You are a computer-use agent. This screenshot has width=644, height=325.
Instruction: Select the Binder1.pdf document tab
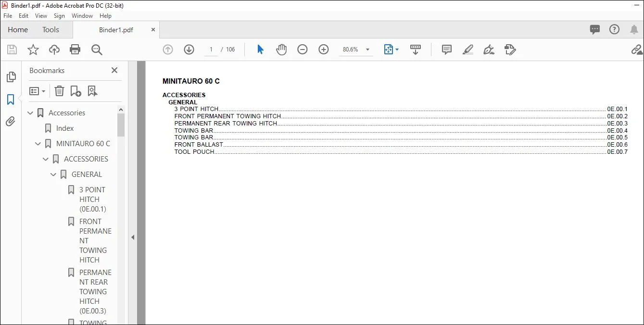coord(116,30)
